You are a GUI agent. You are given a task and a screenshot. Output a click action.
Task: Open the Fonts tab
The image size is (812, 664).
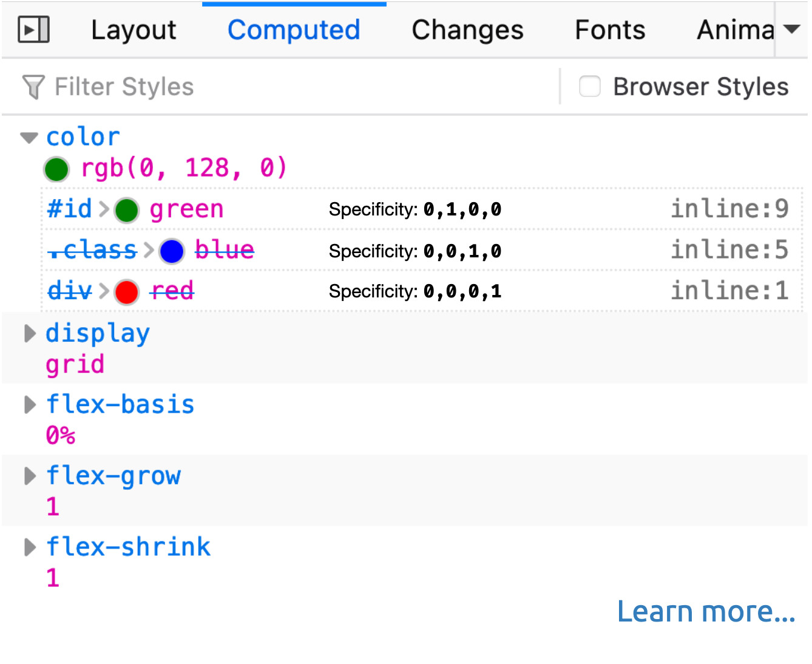click(610, 30)
